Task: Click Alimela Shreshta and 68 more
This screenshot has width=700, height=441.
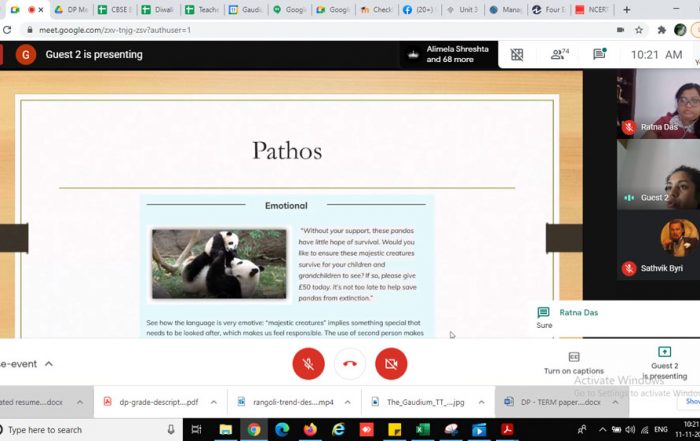Action: pyautogui.click(x=449, y=54)
